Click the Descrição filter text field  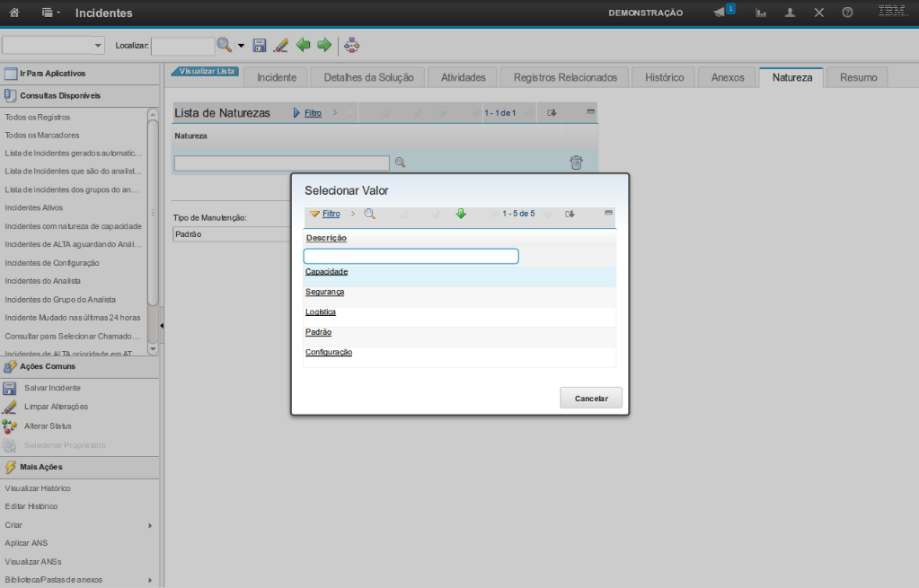pyautogui.click(x=411, y=256)
